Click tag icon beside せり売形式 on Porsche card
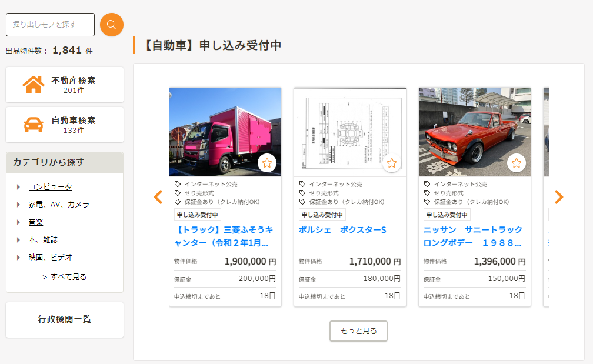The image size is (593, 364). click(302, 193)
